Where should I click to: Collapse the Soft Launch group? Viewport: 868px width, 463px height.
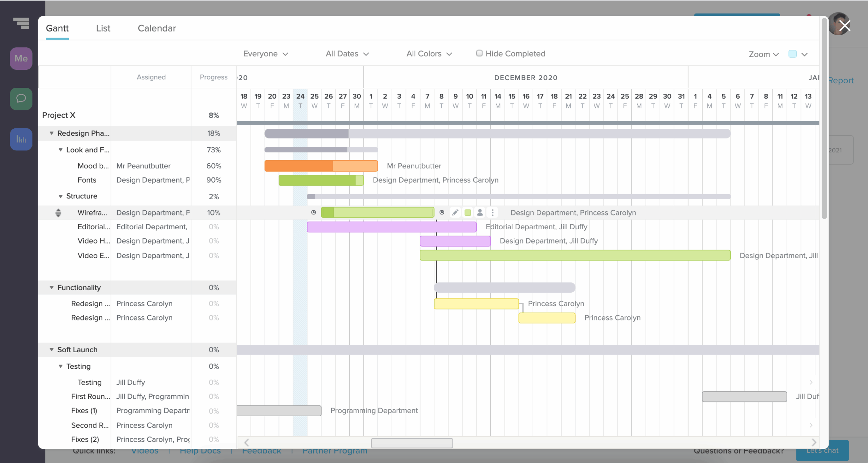(51, 350)
